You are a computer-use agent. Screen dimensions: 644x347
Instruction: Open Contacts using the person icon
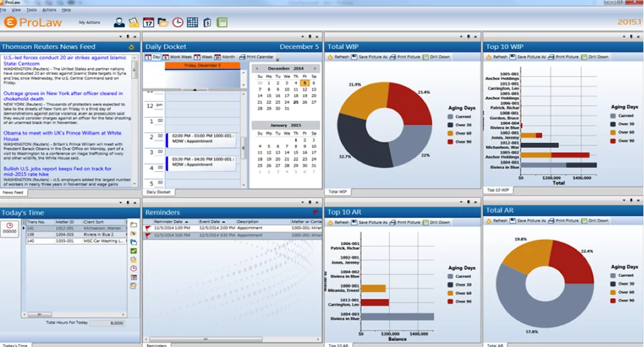[x=119, y=23]
